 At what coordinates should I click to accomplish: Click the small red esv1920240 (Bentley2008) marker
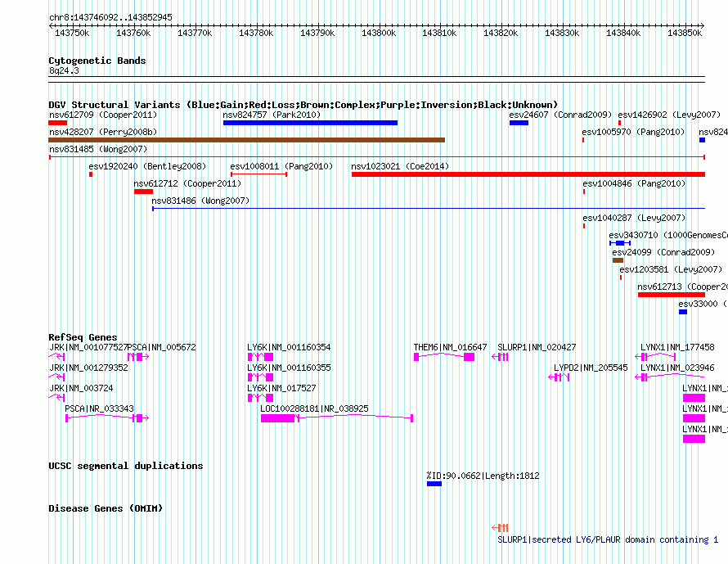coord(91,174)
